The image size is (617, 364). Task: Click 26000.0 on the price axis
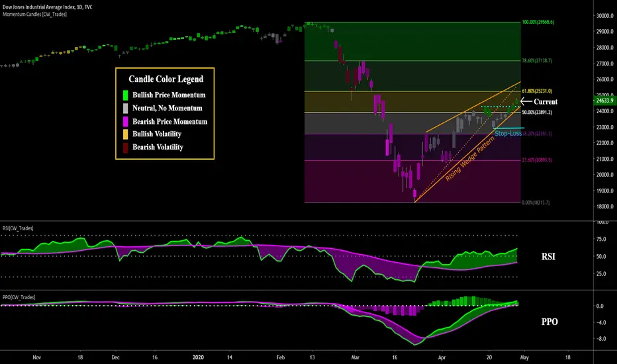pos(605,79)
